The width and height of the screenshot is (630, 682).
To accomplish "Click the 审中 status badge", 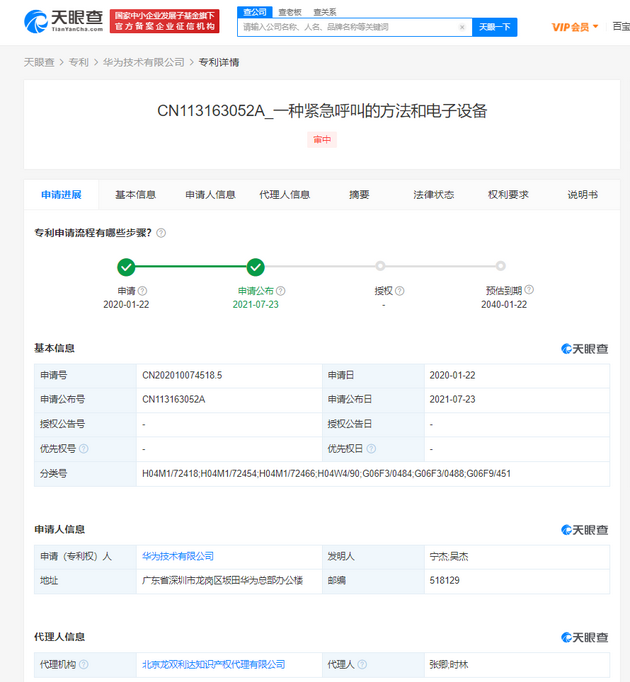I will (x=322, y=140).
